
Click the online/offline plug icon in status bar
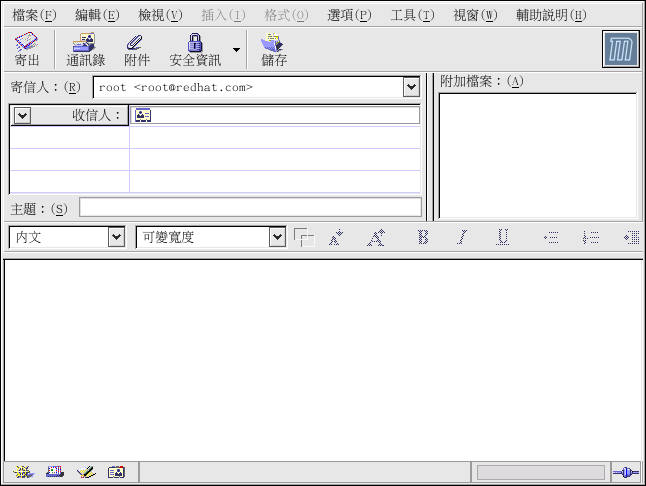(625, 472)
